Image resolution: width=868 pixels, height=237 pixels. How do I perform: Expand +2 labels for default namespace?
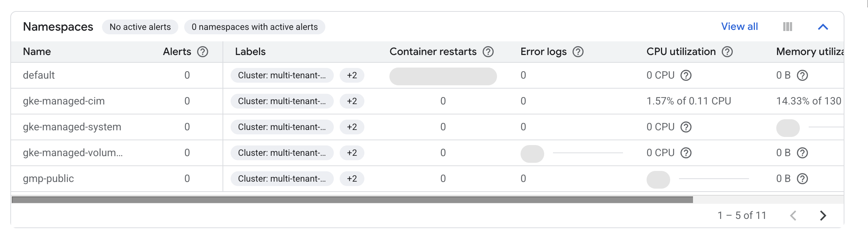(x=352, y=75)
